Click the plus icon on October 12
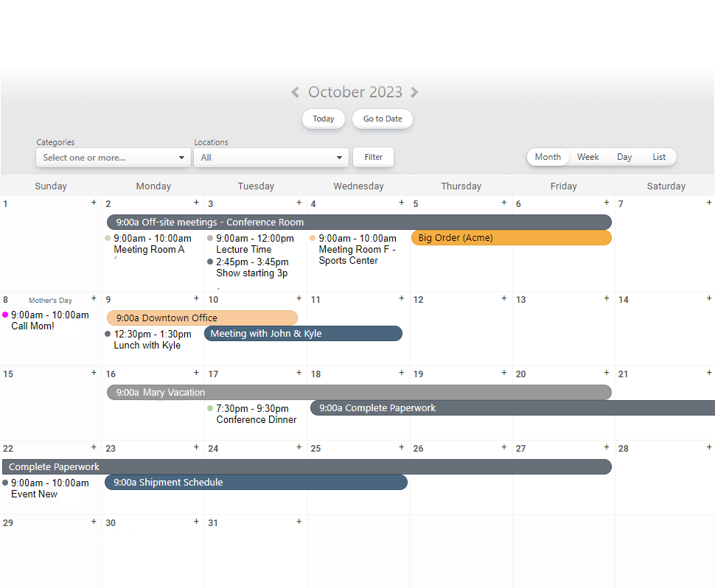The height and width of the screenshot is (588, 715). click(x=504, y=298)
